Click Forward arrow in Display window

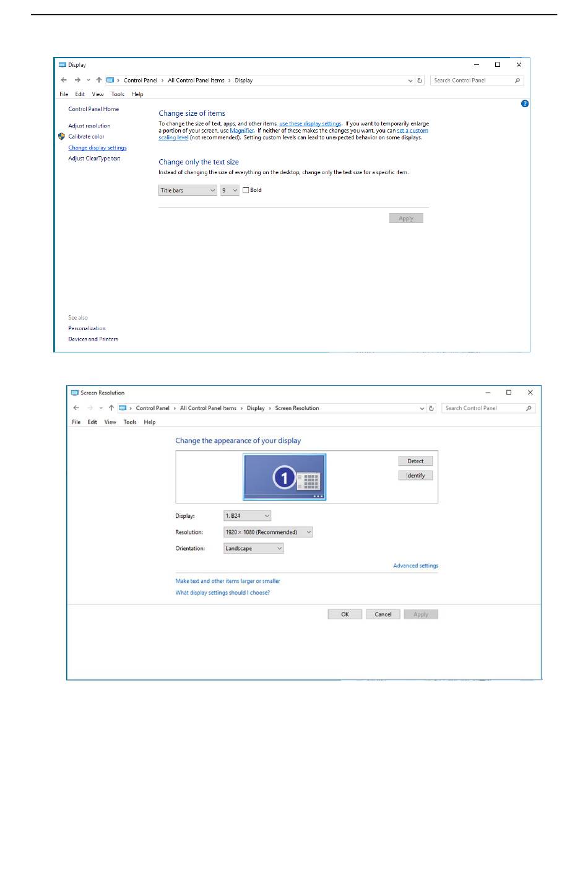pos(77,80)
